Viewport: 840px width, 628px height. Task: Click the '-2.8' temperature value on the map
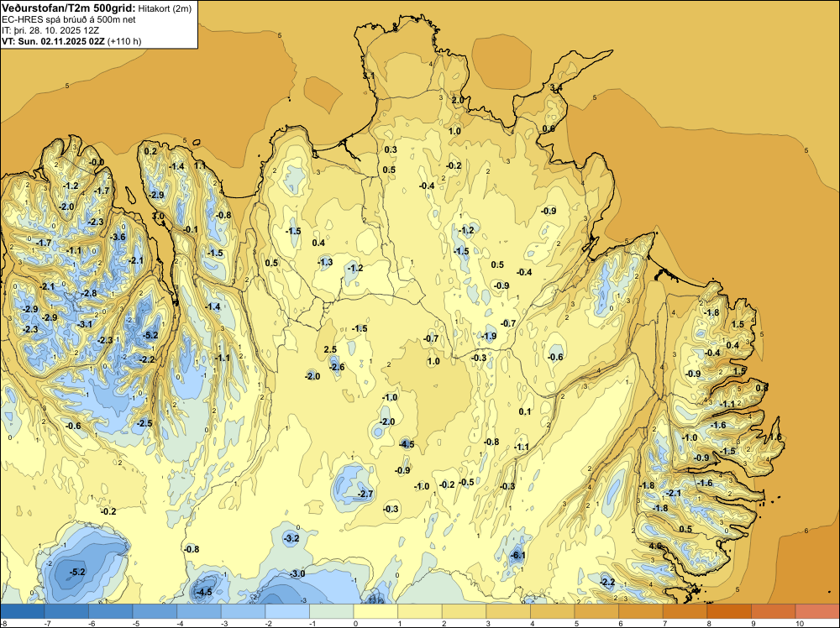pyautogui.click(x=88, y=293)
